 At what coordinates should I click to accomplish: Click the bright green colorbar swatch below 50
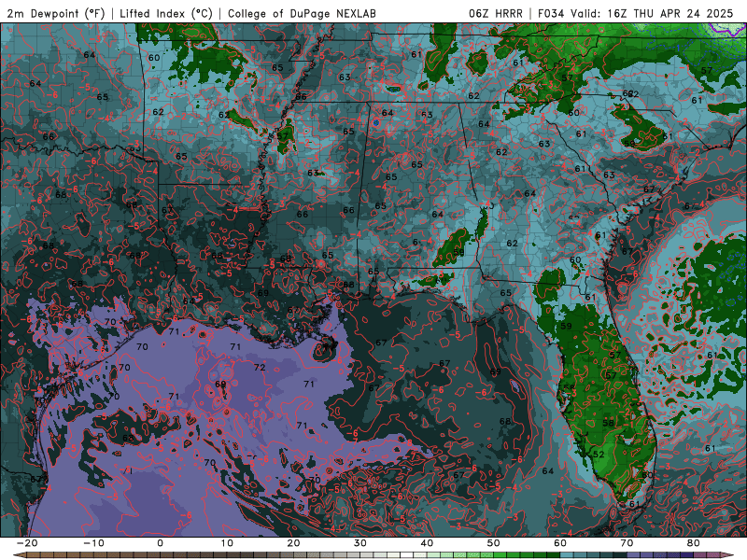pyautogui.click(x=500, y=555)
